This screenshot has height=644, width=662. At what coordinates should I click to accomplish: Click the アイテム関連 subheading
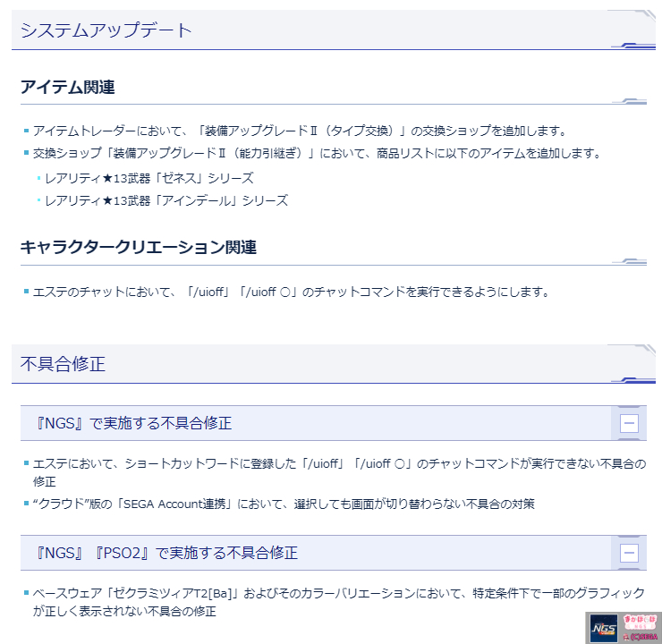[68, 87]
